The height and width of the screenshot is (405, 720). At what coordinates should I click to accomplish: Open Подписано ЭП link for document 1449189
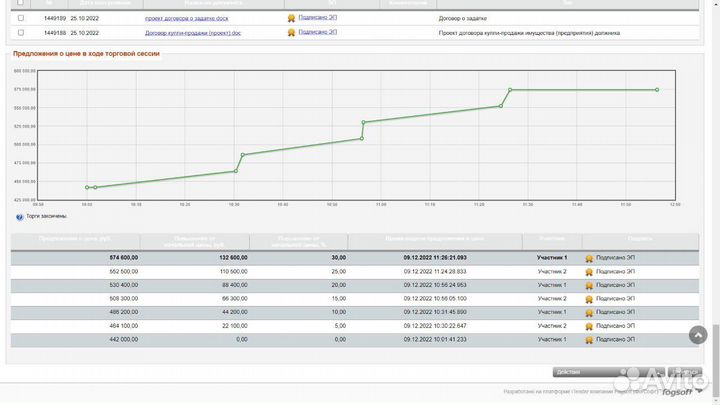tap(318, 18)
